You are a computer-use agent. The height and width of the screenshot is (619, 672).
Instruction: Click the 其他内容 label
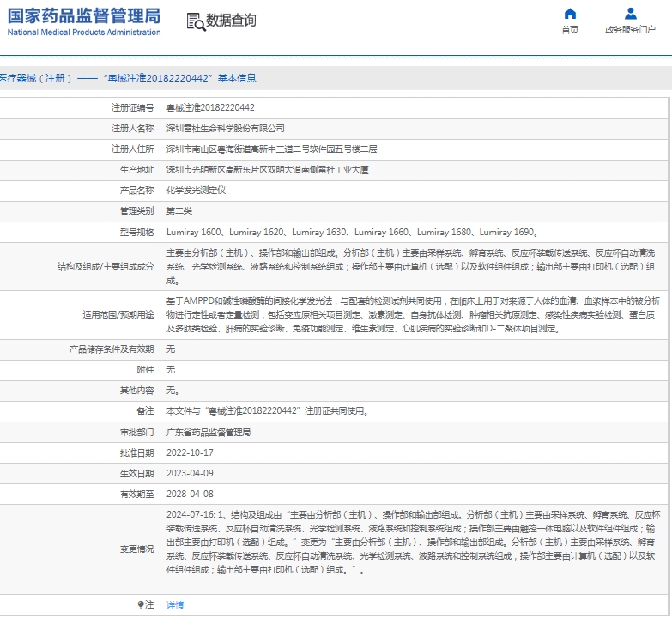136,390
